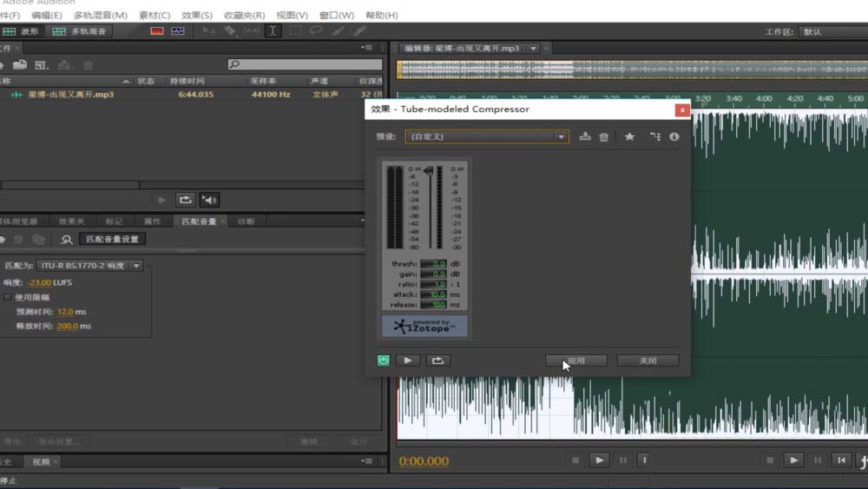This screenshot has width=868, height=489.
Task: Click the star favorite icon in Compressor dialog
Action: click(629, 136)
